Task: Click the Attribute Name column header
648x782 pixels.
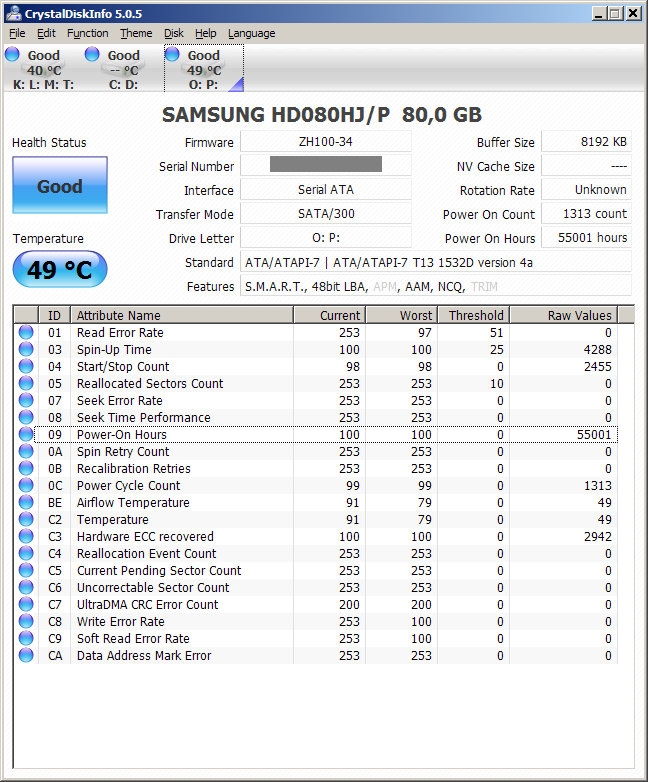Action: 182,315
